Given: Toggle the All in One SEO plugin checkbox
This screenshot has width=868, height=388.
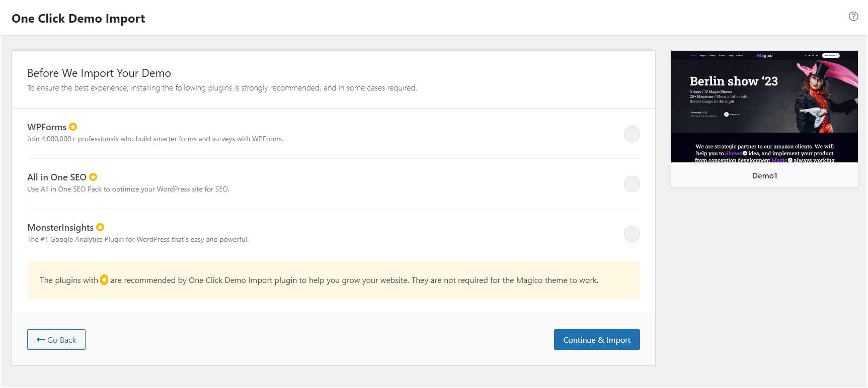Looking at the screenshot, I should pyautogui.click(x=632, y=184).
